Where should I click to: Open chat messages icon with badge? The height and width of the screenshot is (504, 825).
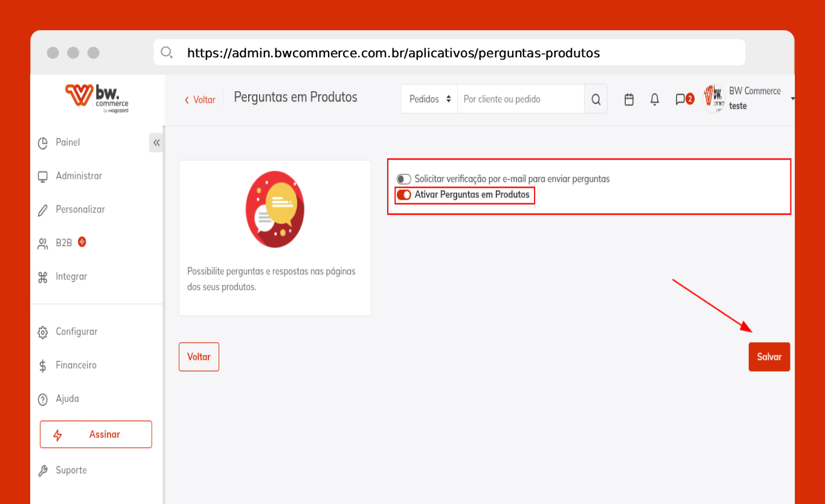[681, 100]
